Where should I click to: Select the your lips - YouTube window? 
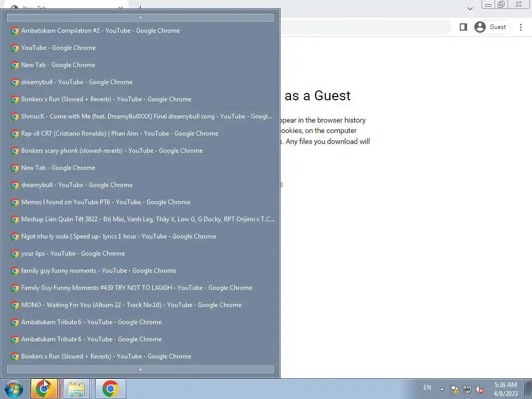pos(140,254)
